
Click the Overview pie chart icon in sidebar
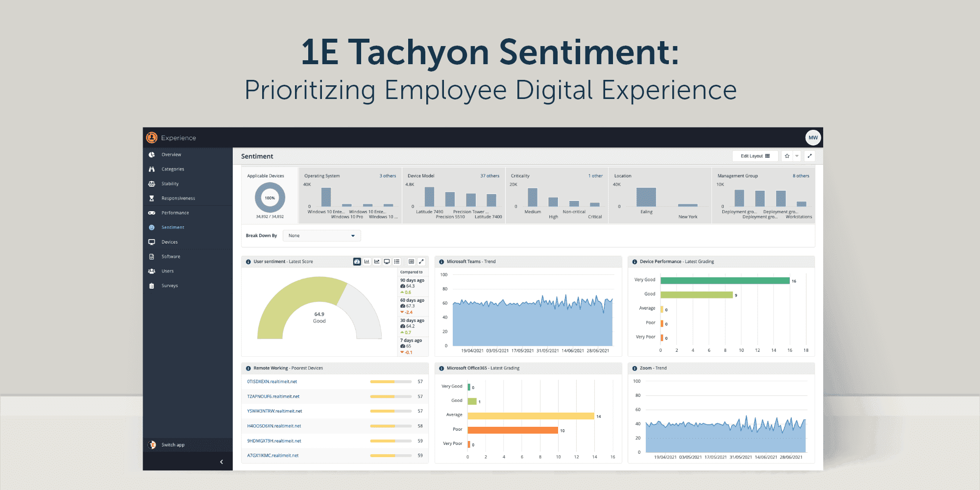[x=151, y=154]
